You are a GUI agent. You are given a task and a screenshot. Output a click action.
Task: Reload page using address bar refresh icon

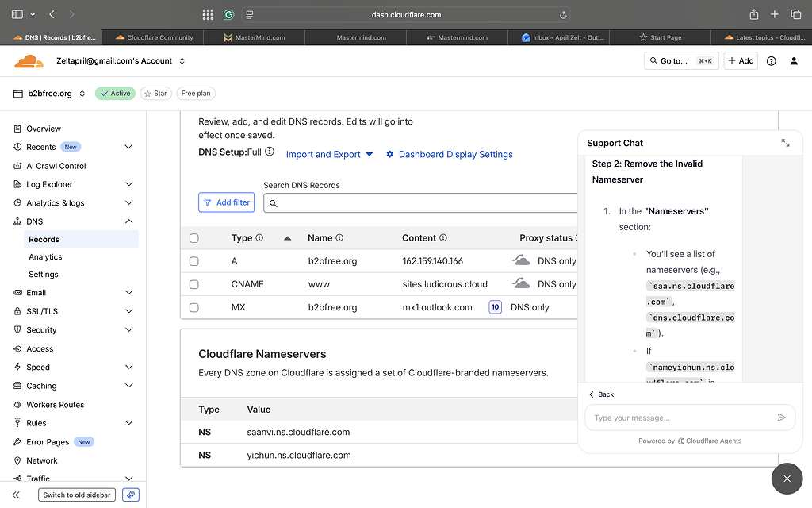563,15
